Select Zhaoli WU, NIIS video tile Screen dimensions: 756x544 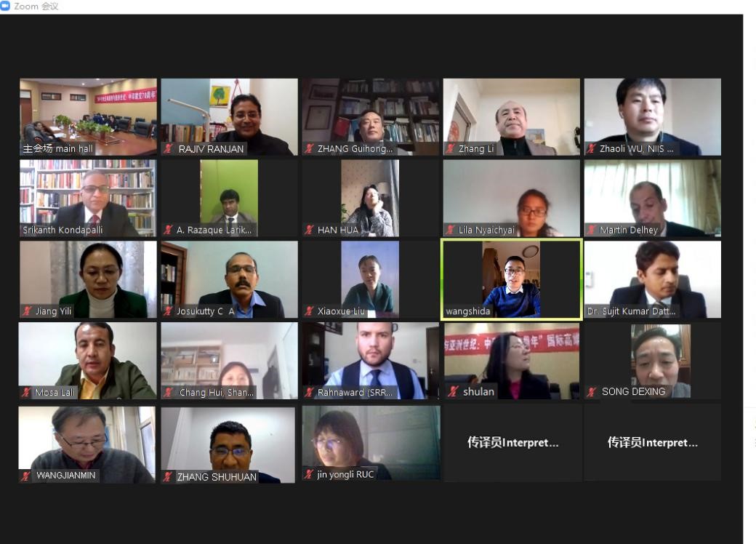pyautogui.click(x=653, y=116)
